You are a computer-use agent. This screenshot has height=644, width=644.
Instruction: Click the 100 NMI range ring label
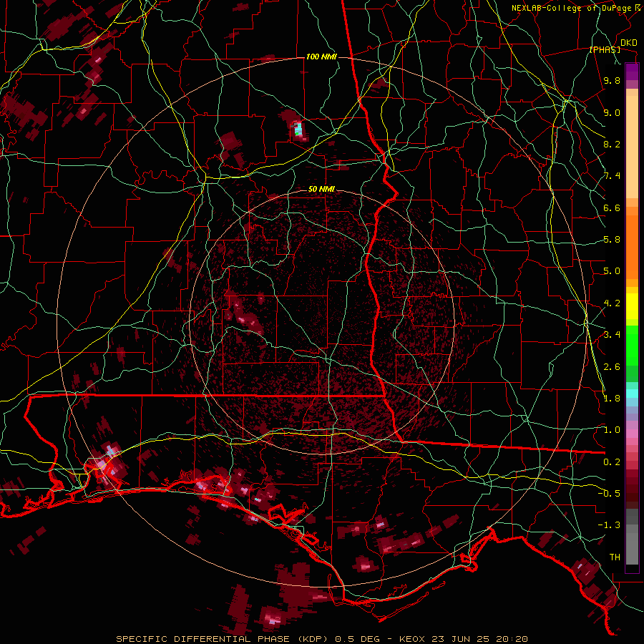321,57
